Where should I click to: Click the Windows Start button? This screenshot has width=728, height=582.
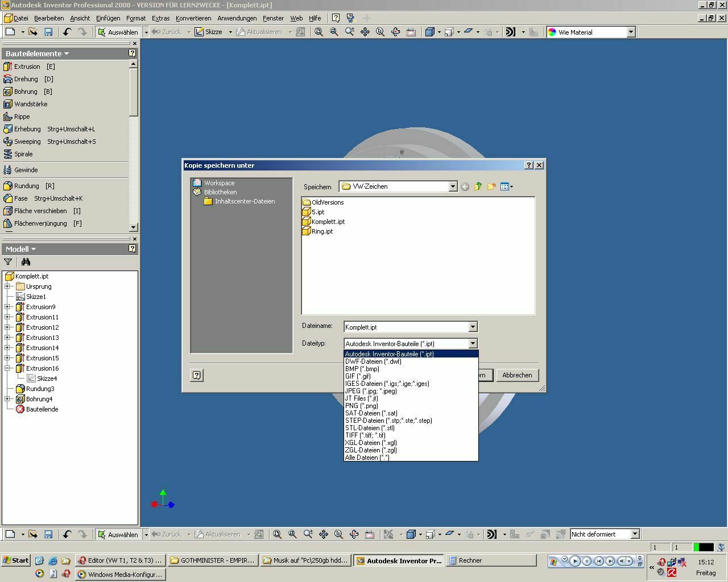coord(15,560)
